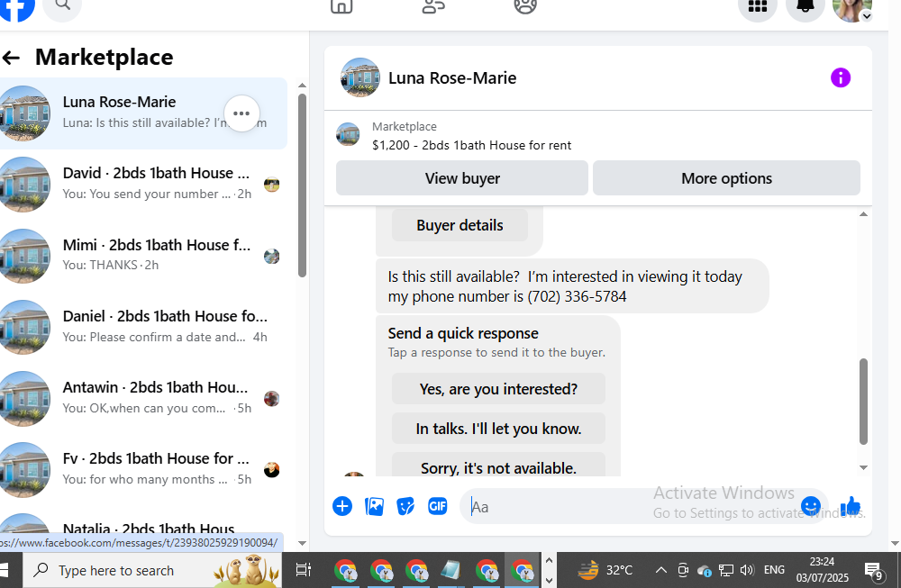Open Task View on the taskbar
This screenshot has width=901, height=588.
coord(303,570)
